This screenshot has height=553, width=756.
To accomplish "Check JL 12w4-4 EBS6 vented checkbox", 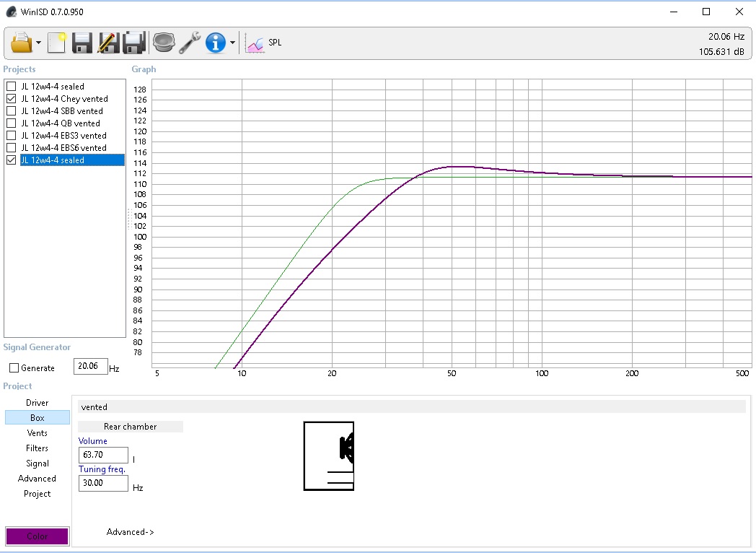I will [x=11, y=148].
